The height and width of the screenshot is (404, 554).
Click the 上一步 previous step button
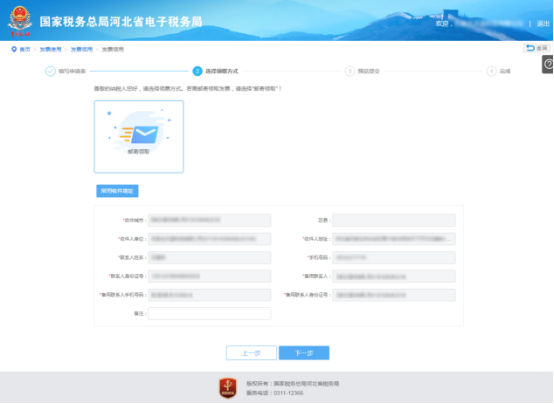coord(251,353)
